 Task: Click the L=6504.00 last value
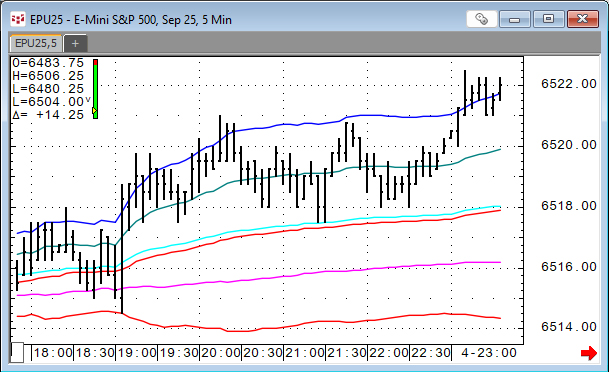click(x=48, y=102)
